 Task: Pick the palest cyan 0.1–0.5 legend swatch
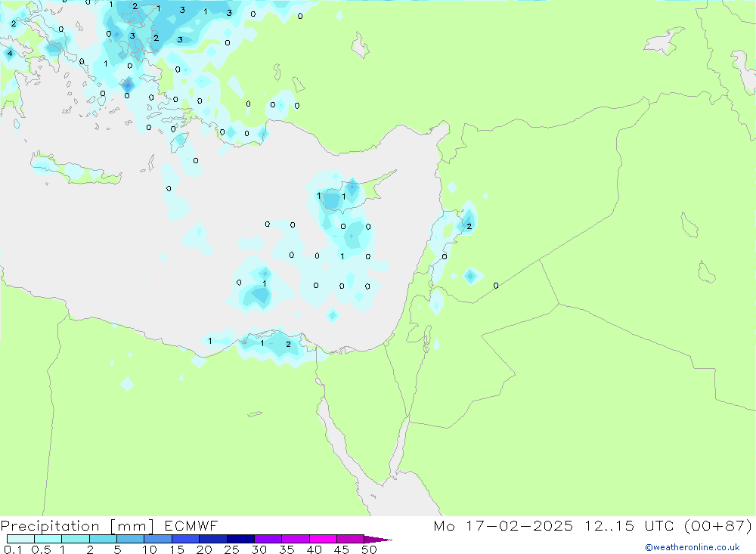tap(20, 539)
